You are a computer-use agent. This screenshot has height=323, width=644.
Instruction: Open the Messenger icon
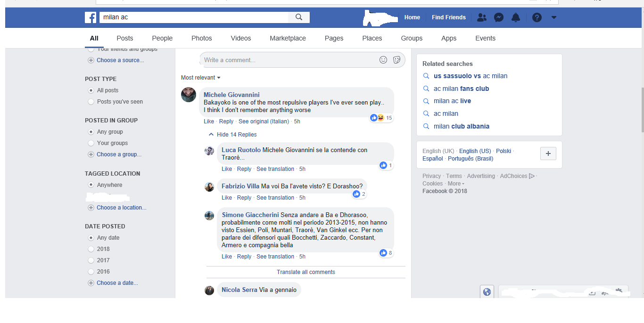(x=499, y=17)
